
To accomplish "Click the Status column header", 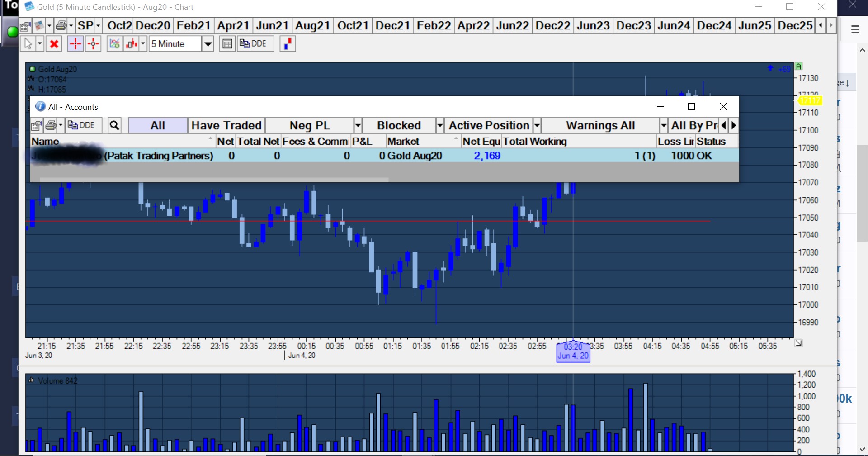I will pos(717,141).
